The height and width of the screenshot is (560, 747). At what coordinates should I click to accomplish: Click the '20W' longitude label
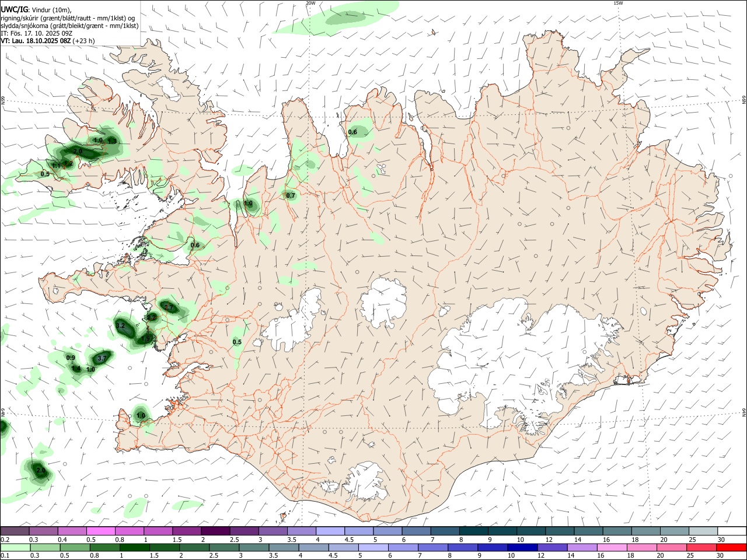point(310,3)
